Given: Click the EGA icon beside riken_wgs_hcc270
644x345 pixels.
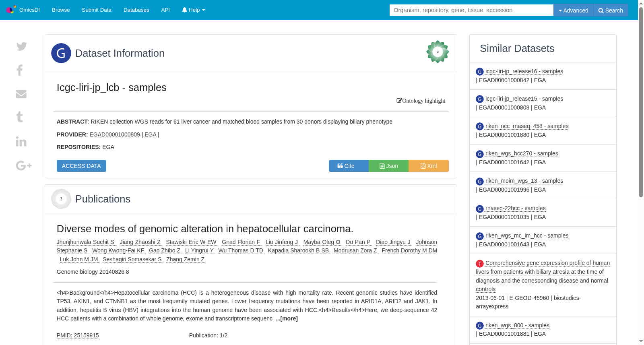Looking at the screenshot, I should click(x=480, y=154).
